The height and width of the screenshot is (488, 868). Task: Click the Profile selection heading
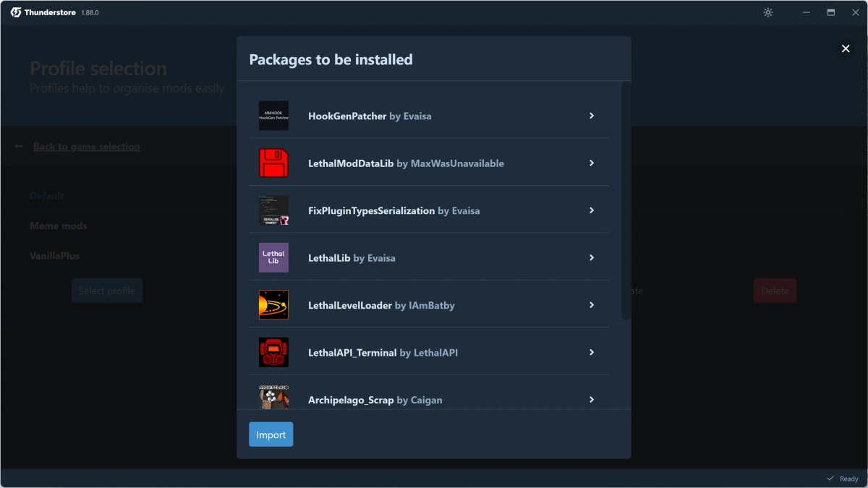(98, 69)
